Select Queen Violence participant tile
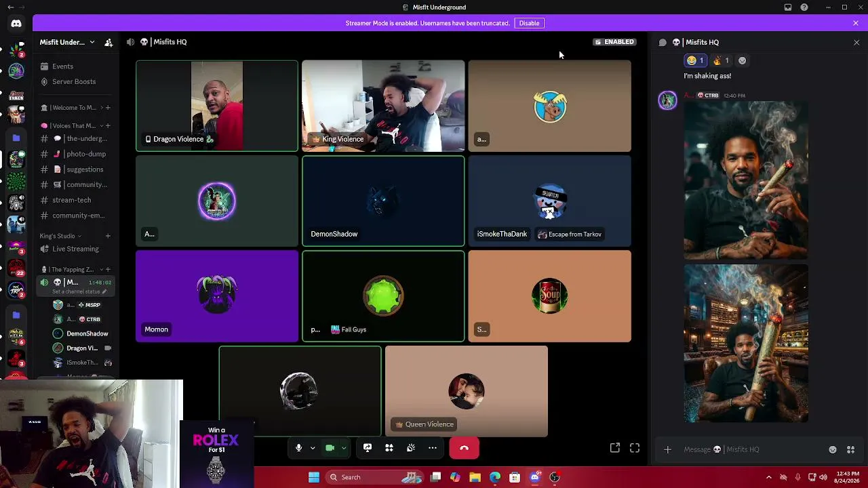 coord(467,391)
